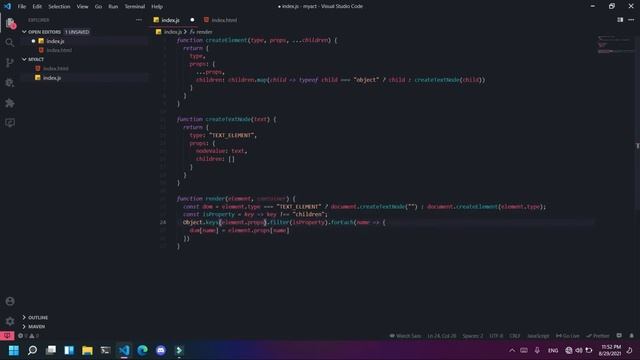Image resolution: width=640 pixels, height=360 pixels.
Task: Show errors and warnings count in the status bar
Action: click(x=28, y=336)
